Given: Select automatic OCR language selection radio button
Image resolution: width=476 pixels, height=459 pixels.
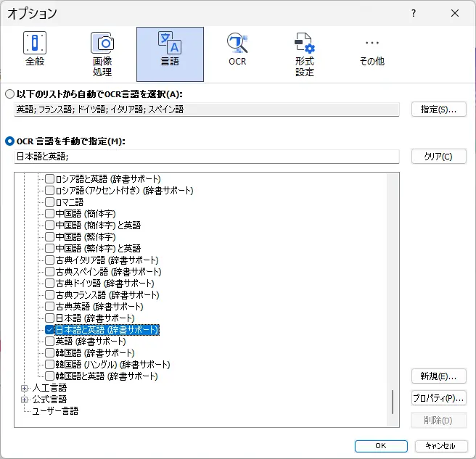Looking at the screenshot, I should (9, 94).
